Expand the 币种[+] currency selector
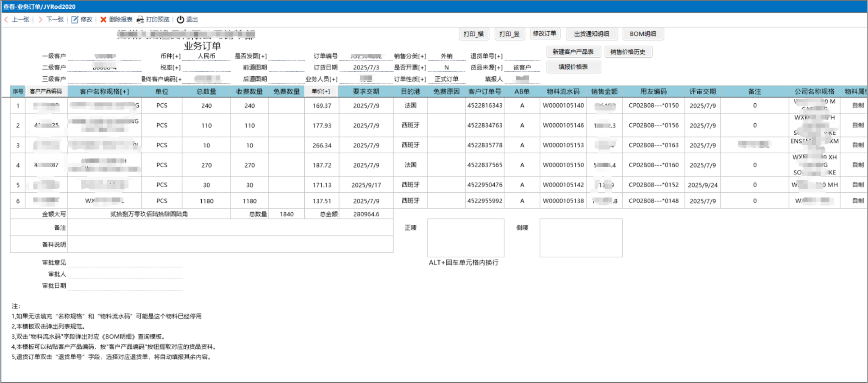 click(171, 55)
